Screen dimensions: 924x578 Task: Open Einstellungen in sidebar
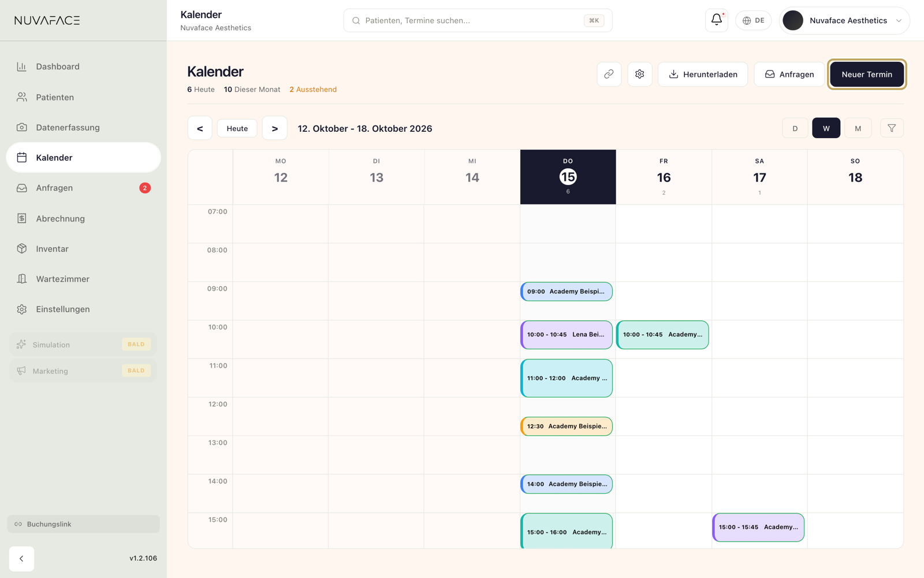(x=83, y=309)
